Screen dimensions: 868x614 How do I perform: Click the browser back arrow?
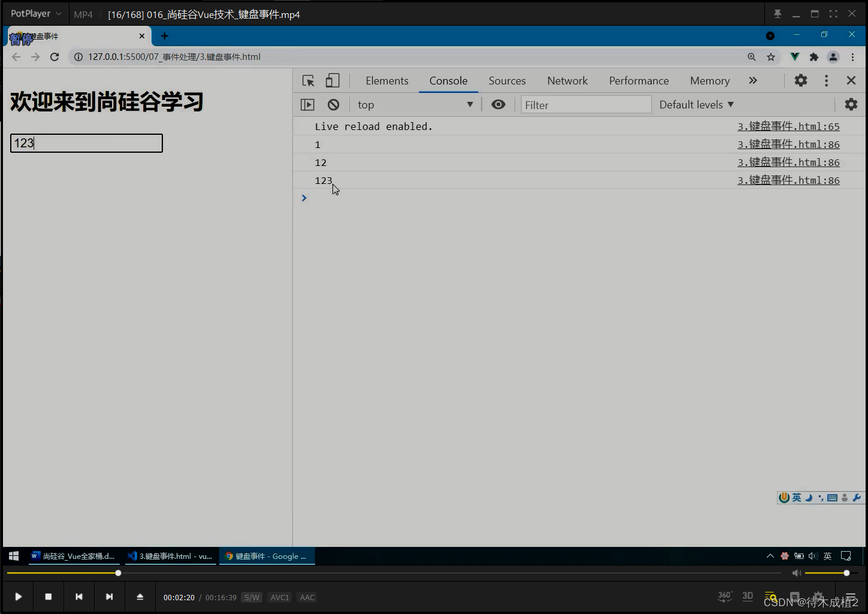[x=16, y=57]
